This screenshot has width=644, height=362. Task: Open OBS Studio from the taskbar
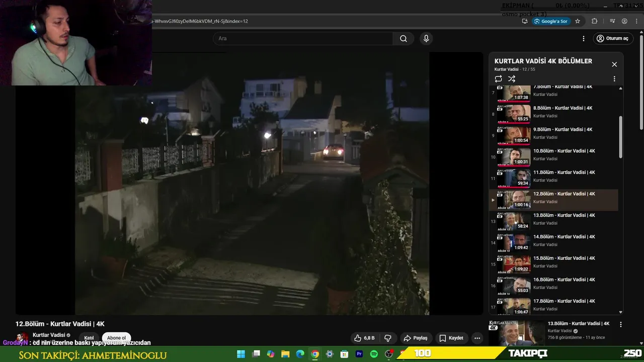click(389, 354)
